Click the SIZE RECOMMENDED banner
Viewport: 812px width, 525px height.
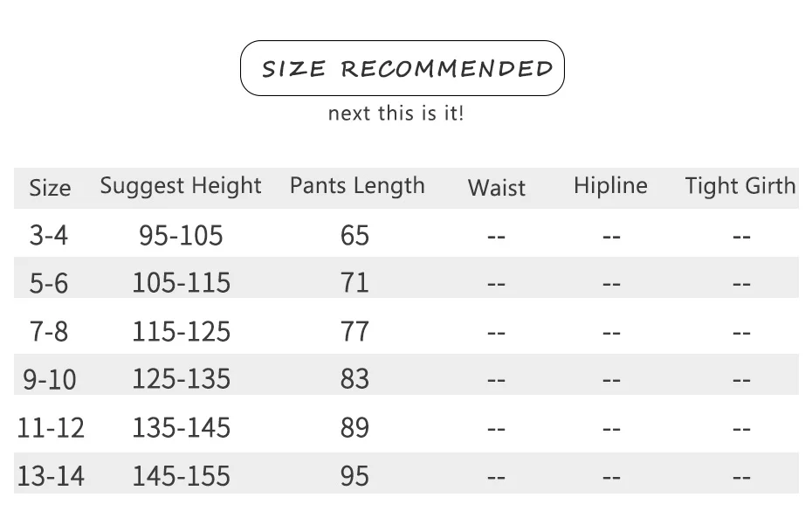pos(403,68)
